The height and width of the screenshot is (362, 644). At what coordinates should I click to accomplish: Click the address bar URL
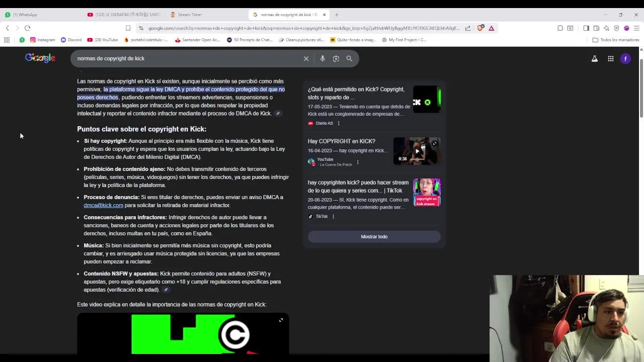(304, 28)
